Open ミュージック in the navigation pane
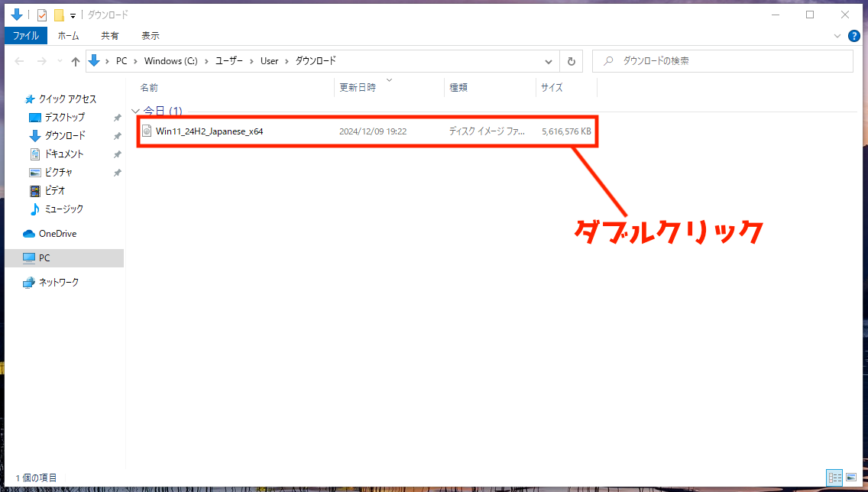868x492 pixels. (x=63, y=209)
